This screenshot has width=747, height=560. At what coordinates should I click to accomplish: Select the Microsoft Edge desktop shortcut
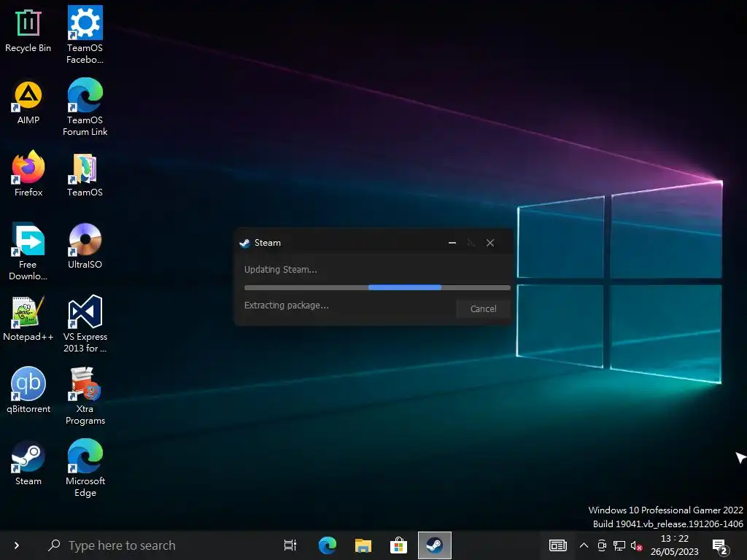(85, 469)
